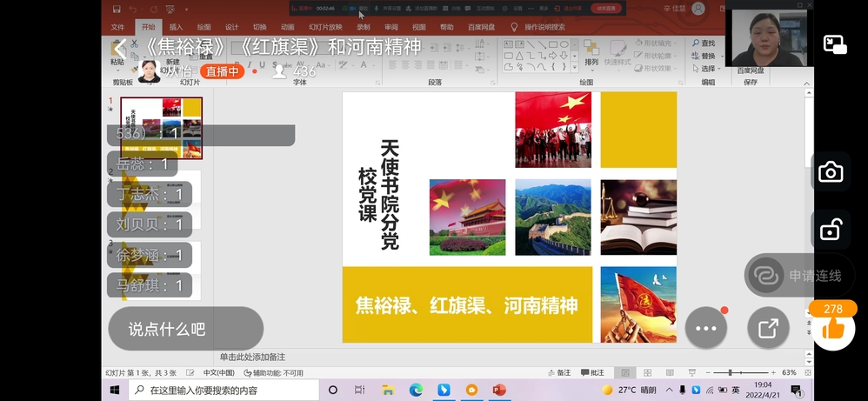Tap the picture-in-picture icon
The image size is (868, 401).
835,45
